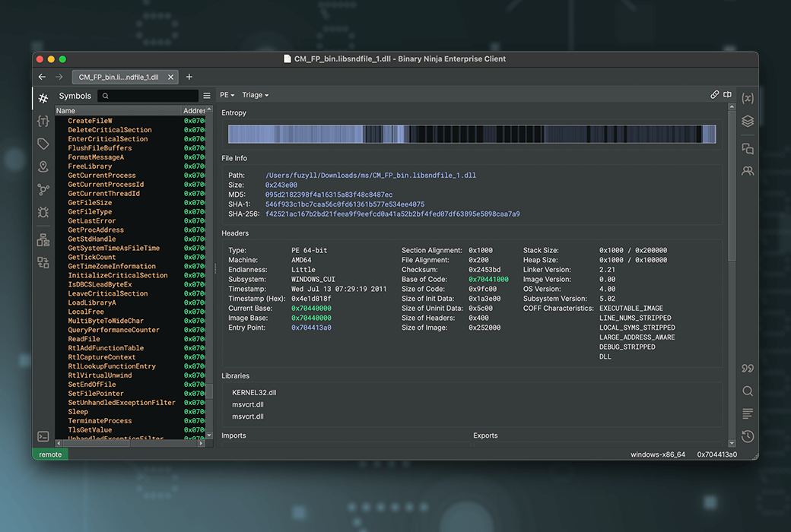This screenshot has height=532, width=791.
Task: Open the collaboration users icon
Action: (x=748, y=171)
